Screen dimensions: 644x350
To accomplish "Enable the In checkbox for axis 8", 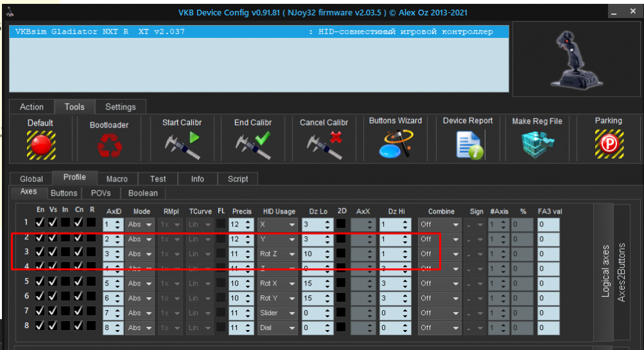I will tap(66, 327).
